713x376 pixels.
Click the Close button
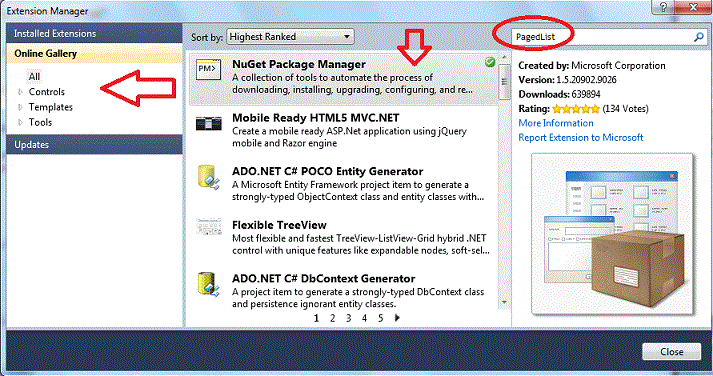[671, 351]
